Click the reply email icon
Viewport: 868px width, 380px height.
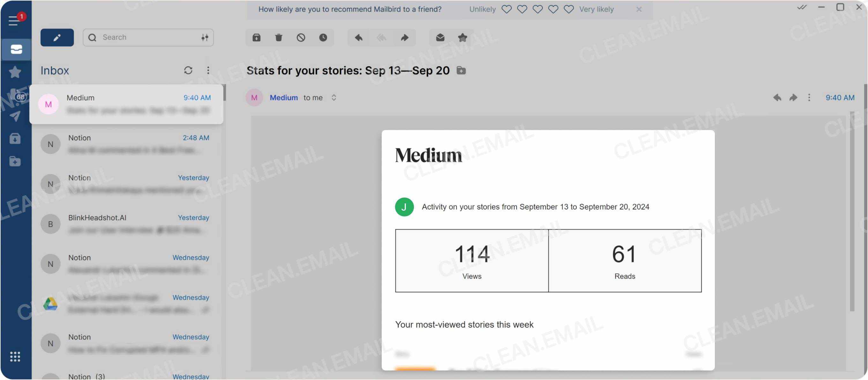[x=358, y=37]
